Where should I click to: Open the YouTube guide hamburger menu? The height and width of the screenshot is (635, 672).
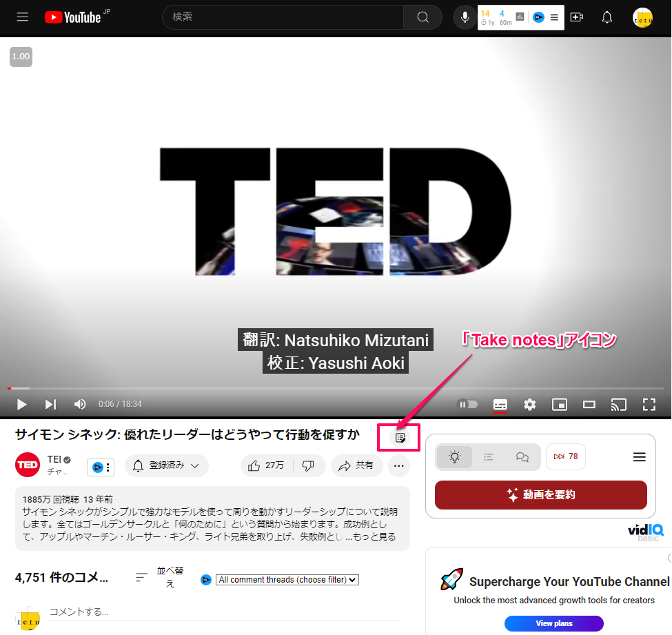[x=22, y=17]
